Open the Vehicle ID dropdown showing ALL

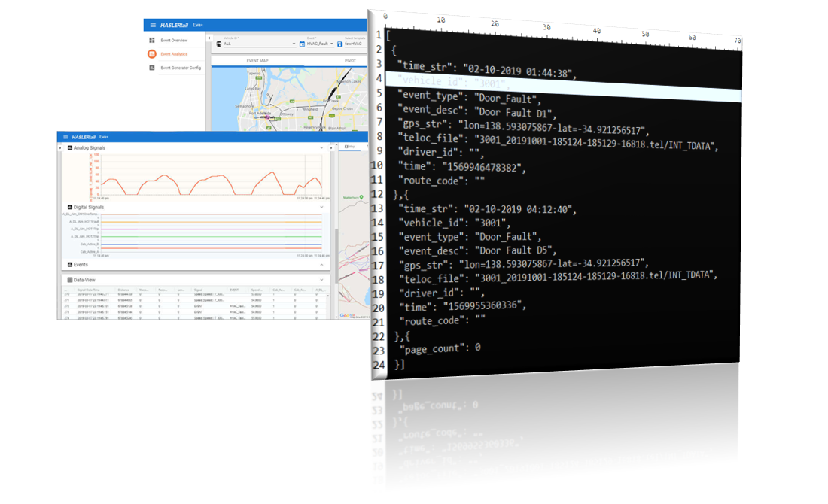pos(257,44)
